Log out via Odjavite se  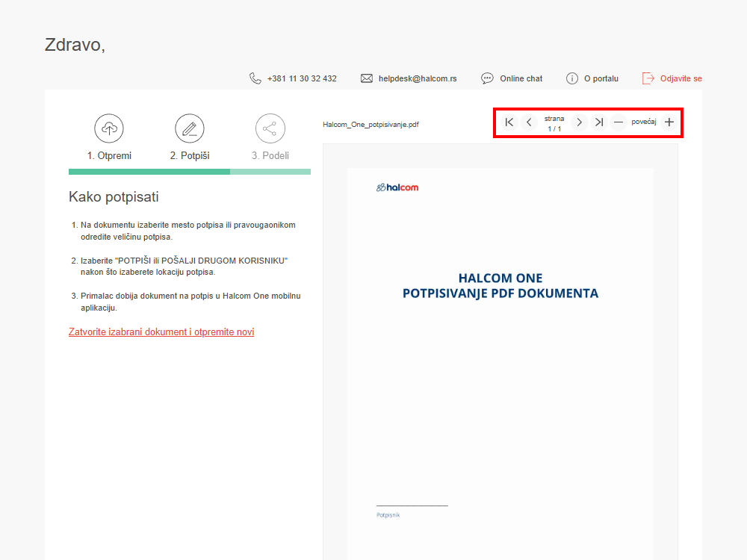[681, 78]
